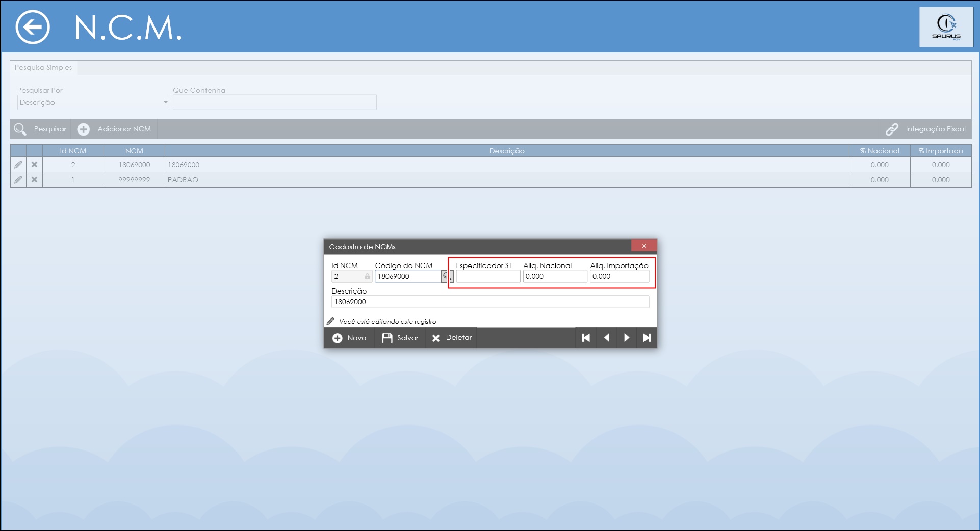The image size is (980, 531).
Task: Click the % Importado column header
Action: pos(941,151)
